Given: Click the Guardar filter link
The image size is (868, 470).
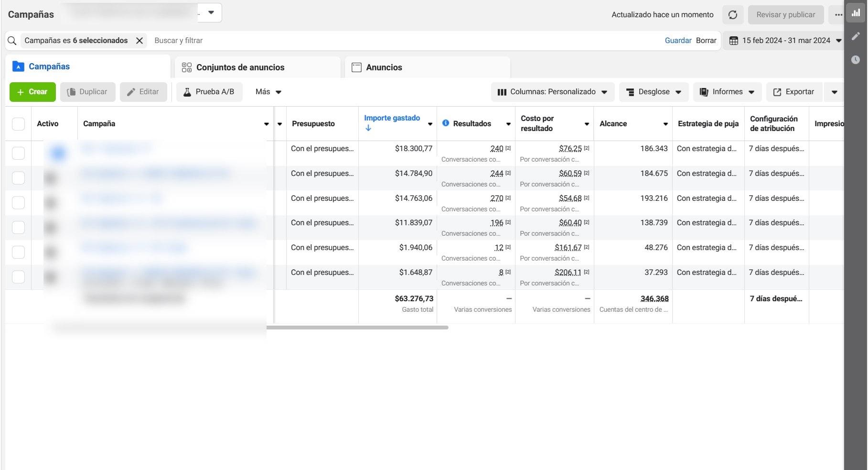Looking at the screenshot, I should click(x=678, y=41).
